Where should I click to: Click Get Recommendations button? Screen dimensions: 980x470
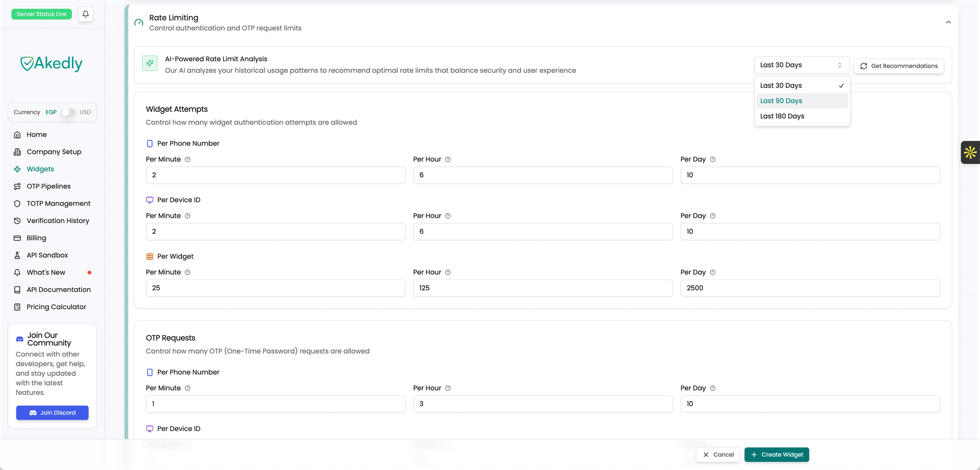coord(899,66)
